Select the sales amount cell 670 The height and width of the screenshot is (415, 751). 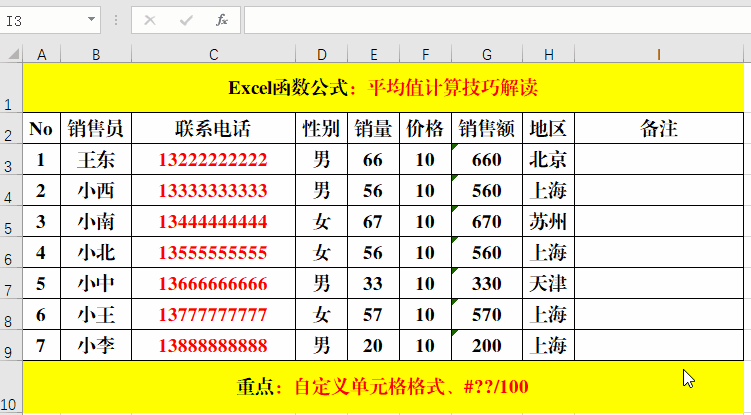pyautogui.click(x=487, y=221)
